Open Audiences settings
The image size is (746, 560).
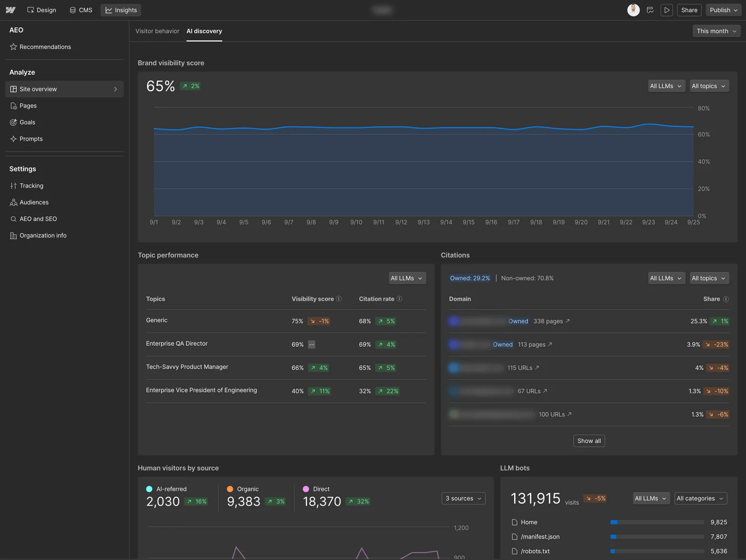(x=64, y=202)
